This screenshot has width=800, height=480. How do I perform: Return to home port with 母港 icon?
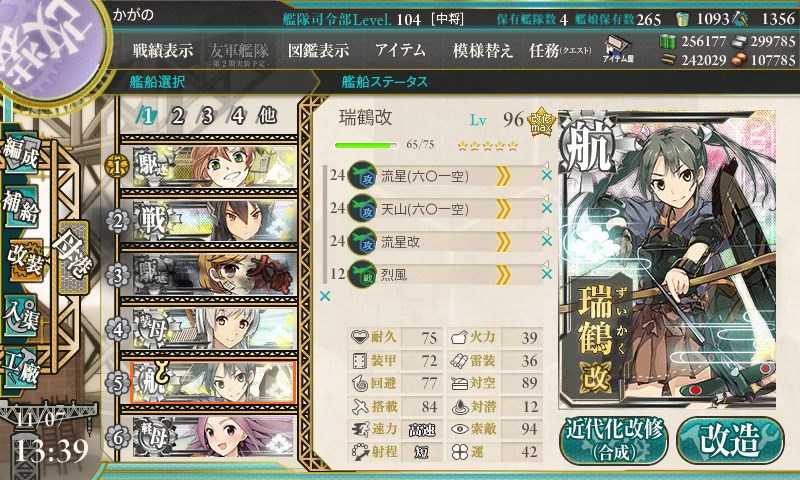click(73, 257)
